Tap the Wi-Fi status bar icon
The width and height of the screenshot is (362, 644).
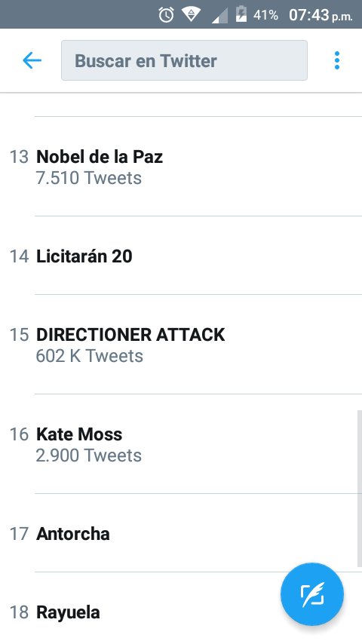coord(191,15)
